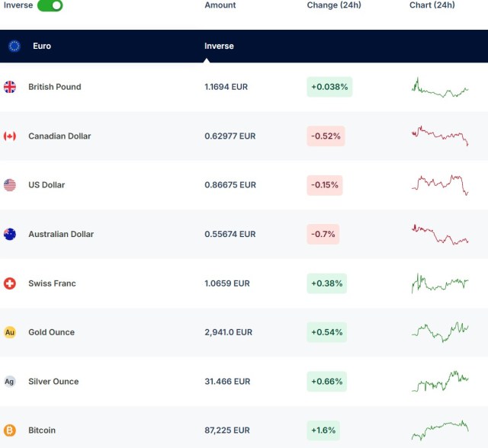Open the Swiss Franc currency link
Viewport: 488px width, 448px height.
[52, 283]
